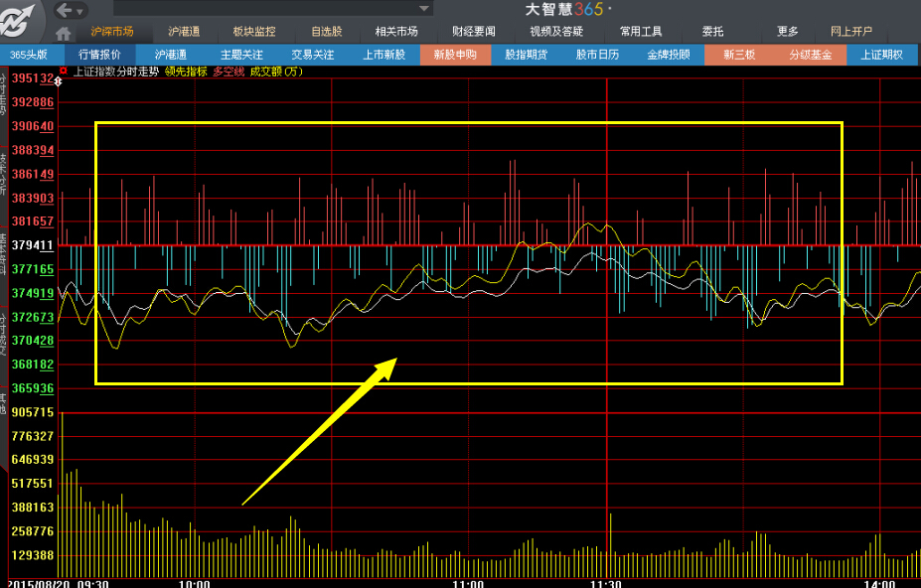Select the 板块监控 menu item

[x=254, y=32]
